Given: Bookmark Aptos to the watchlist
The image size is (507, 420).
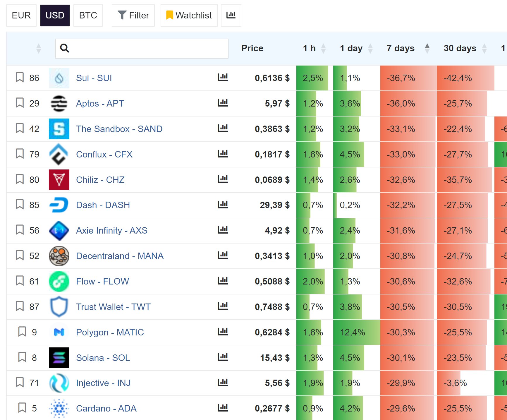Looking at the screenshot, I should [x=20, y=103].
